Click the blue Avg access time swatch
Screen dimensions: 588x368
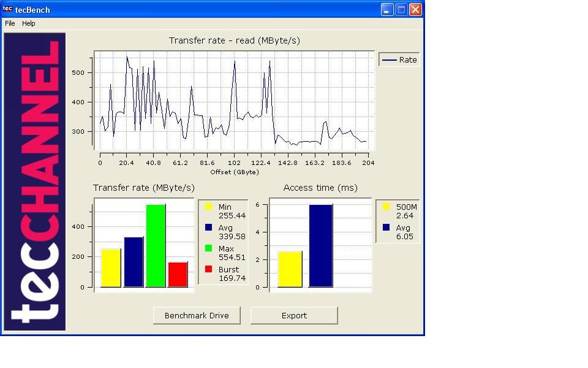coord(386,227)
